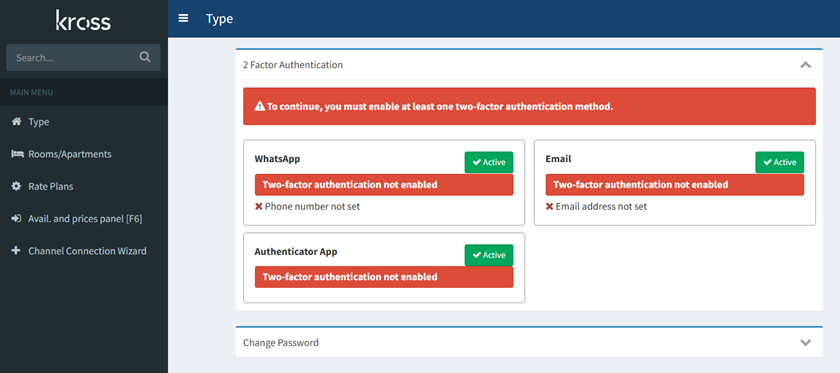Click the Email address not set text
The width and height of the screenshot is (840, 373).
click(x=601, y=206)
